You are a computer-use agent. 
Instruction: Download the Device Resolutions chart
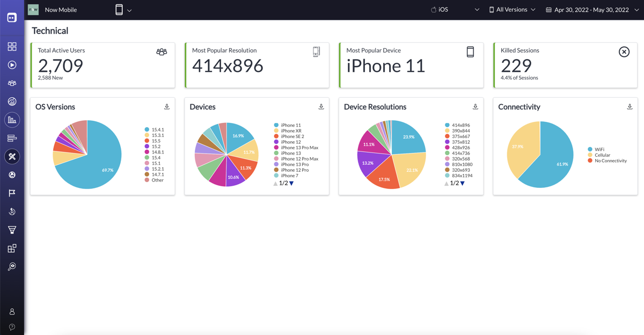click(475, 107)
